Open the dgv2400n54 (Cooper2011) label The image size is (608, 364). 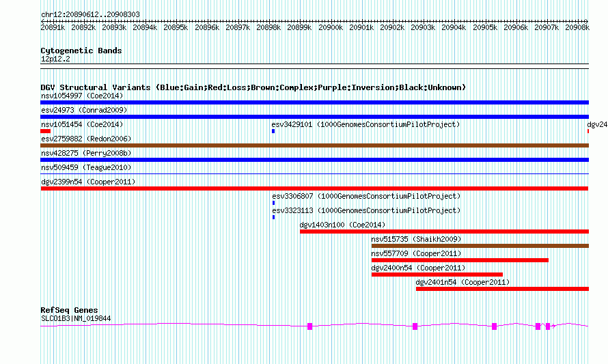click(x=418, y=268)
